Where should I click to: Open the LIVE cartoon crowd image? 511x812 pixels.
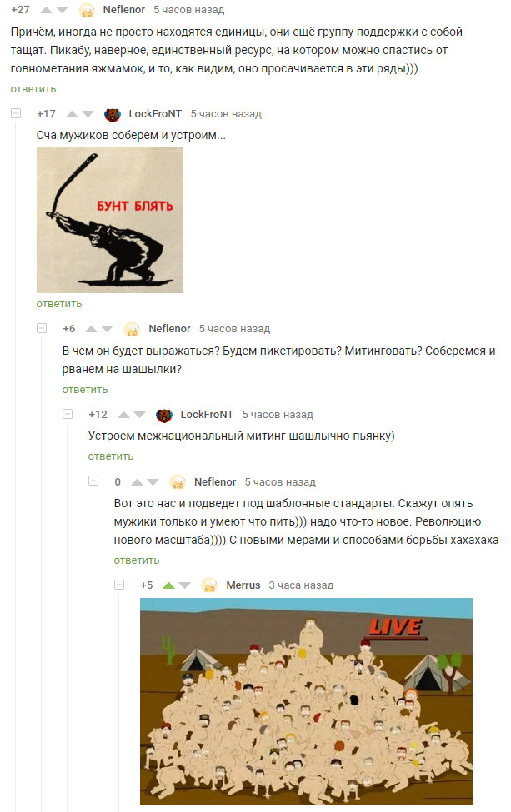(x=306, y=701)
